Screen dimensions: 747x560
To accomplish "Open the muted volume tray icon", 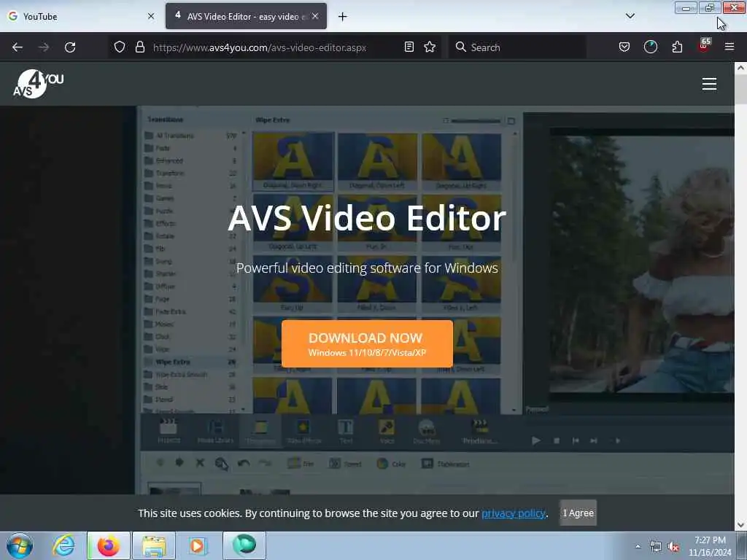I will pyautogui.click(x=673, y=547).
